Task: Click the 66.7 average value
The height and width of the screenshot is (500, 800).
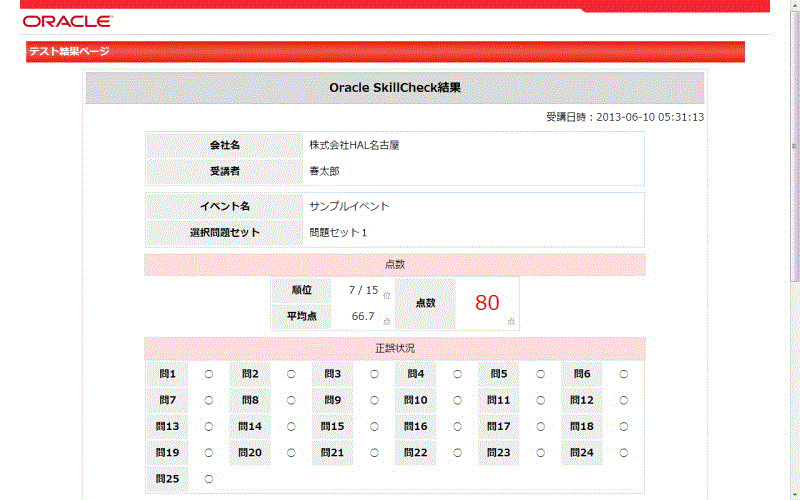Action: [x=363, y=316]
